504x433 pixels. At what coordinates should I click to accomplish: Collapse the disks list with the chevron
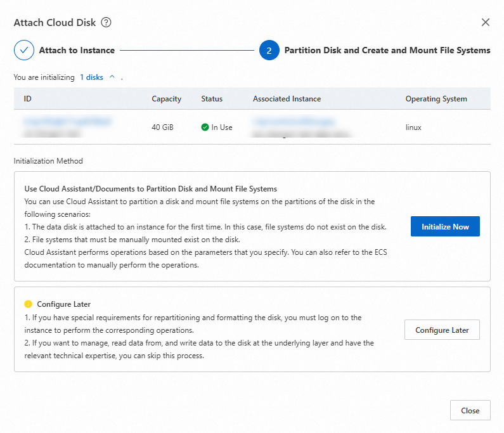pos(112,77)
